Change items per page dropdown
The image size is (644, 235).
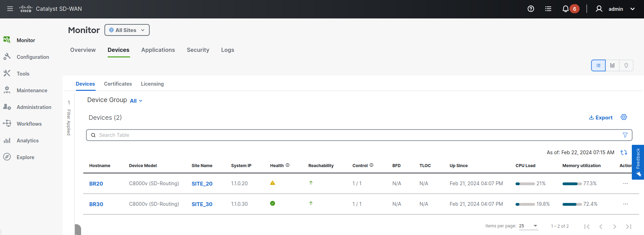[x=528, y=226]
